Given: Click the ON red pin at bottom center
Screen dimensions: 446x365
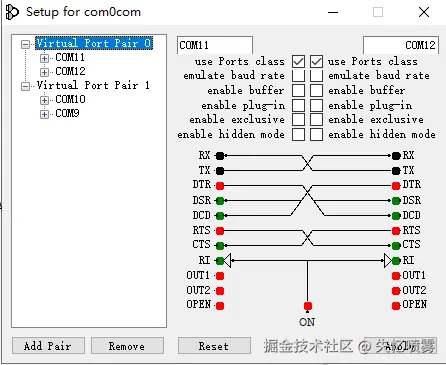Looking at the screenshot, I should coord(308,306).
